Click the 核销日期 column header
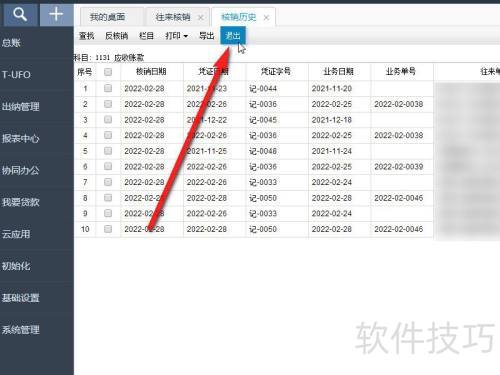Image resolution: width=500 pixels, height=375 pixels. pyautogui.click(x=151, y=72)
